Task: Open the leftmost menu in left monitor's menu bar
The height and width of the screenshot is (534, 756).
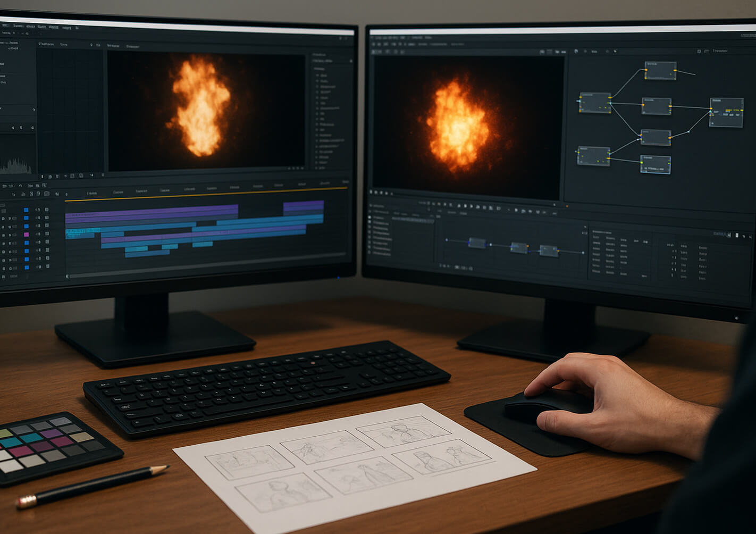Action: tap(6, 25)
